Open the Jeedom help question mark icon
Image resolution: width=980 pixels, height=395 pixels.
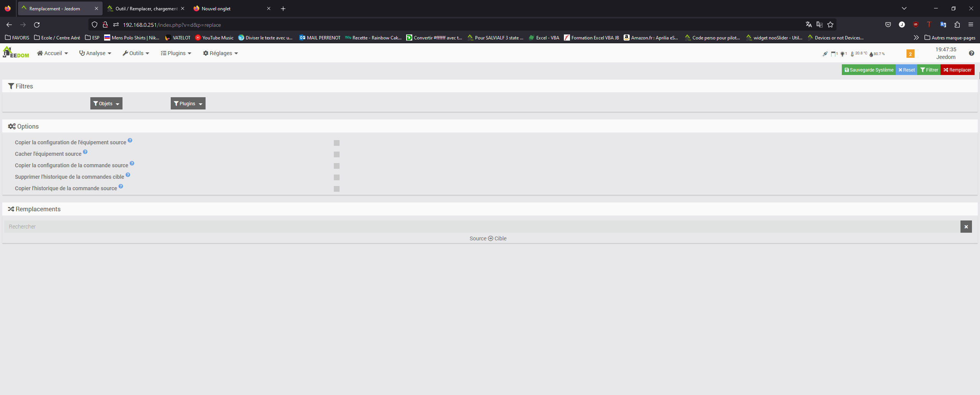point(972,53)
